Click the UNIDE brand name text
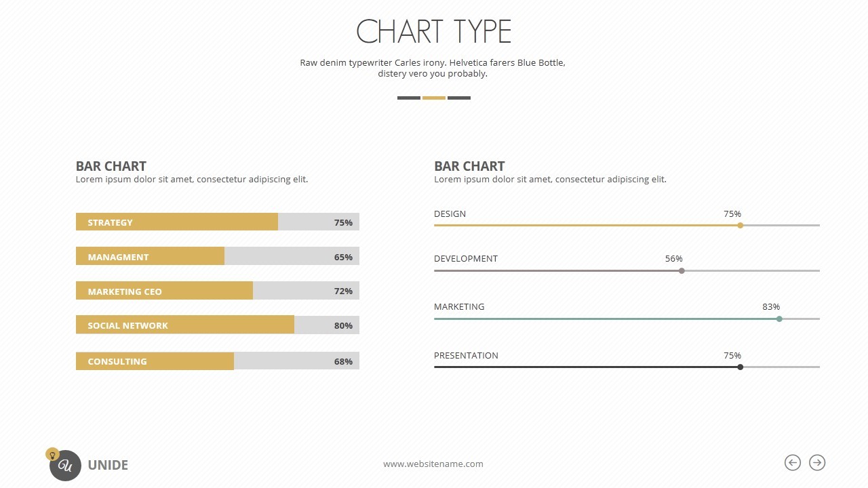 108,465
